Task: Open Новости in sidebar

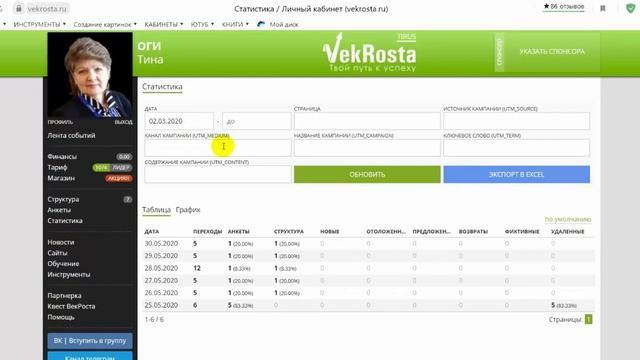Action: coord(61,242)
